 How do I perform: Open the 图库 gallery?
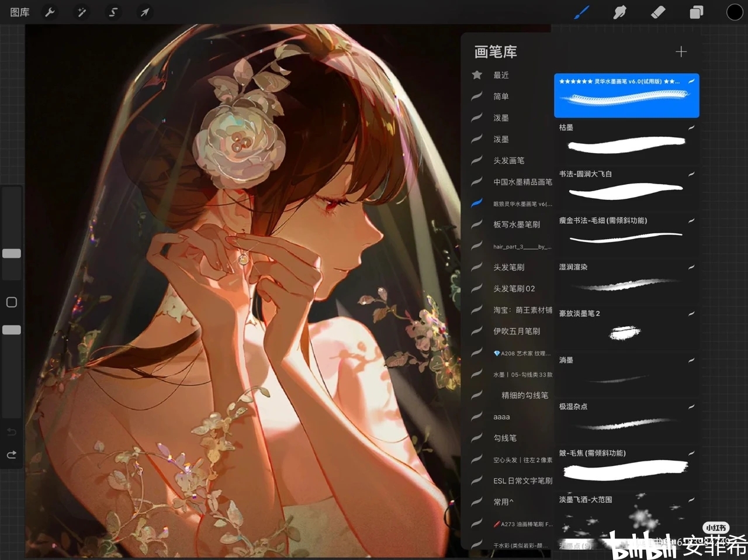click(20, 12)
